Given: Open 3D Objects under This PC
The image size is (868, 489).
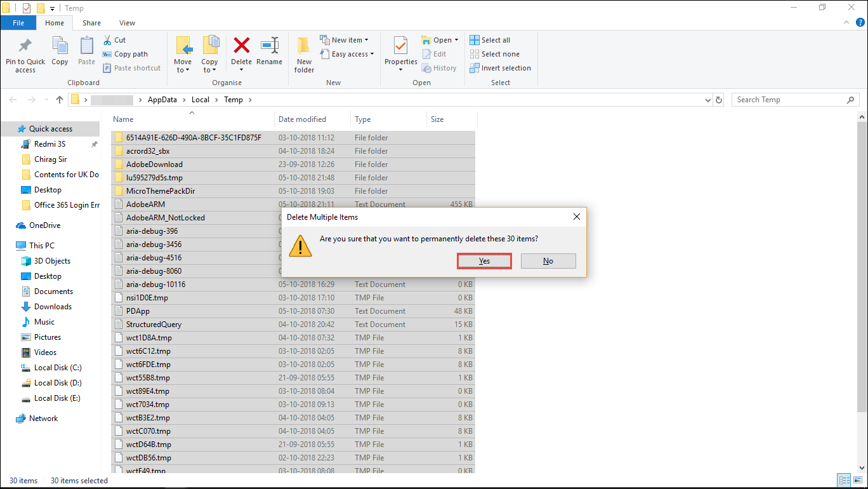Looking at the screenshot, I should coord(52,261).
